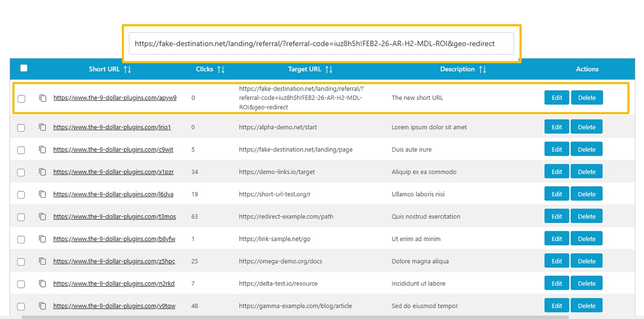The image size is (644, 319).
Task: Copy the v9tqw short URL to clipboard
Action: (42, 305)
